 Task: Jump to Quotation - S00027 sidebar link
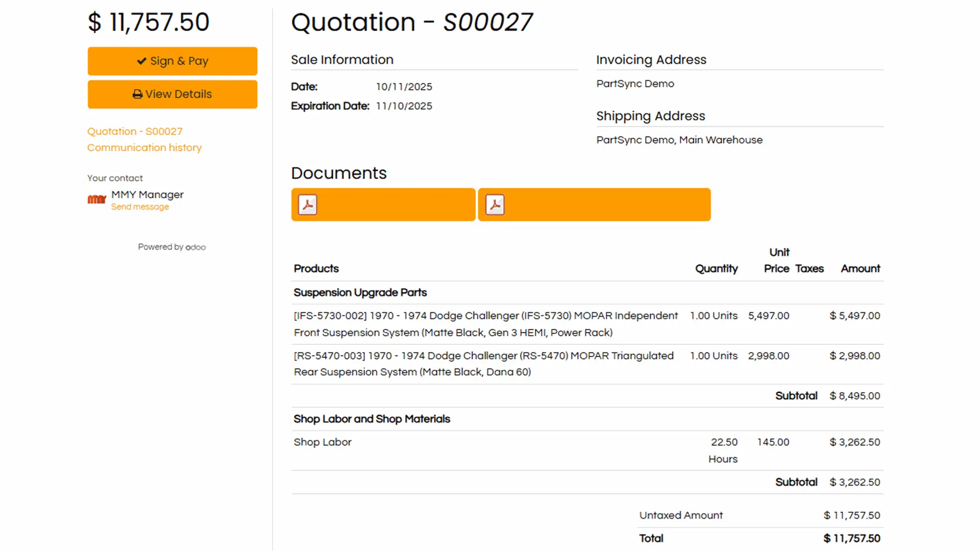(135, 131)
